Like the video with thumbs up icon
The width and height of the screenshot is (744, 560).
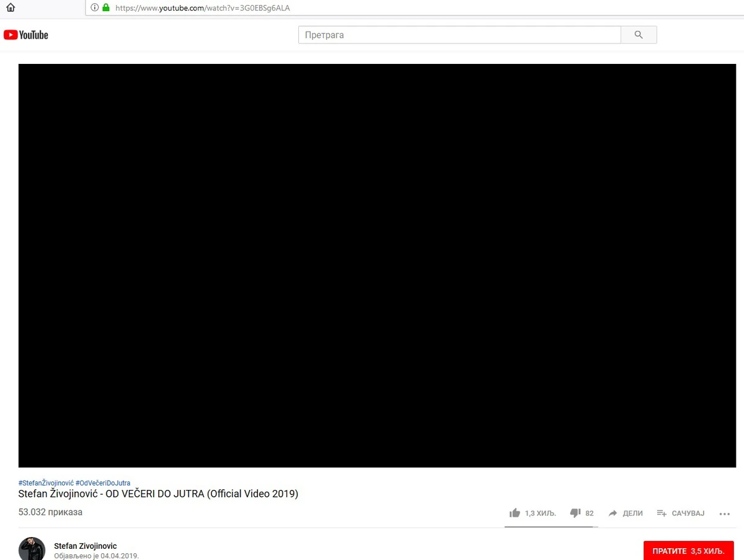click(515, 513)
